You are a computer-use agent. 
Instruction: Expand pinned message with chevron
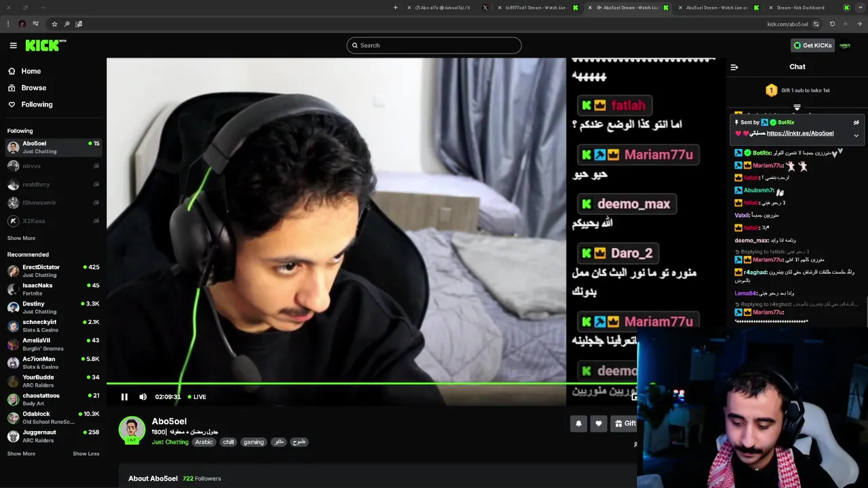click(856, 136)
